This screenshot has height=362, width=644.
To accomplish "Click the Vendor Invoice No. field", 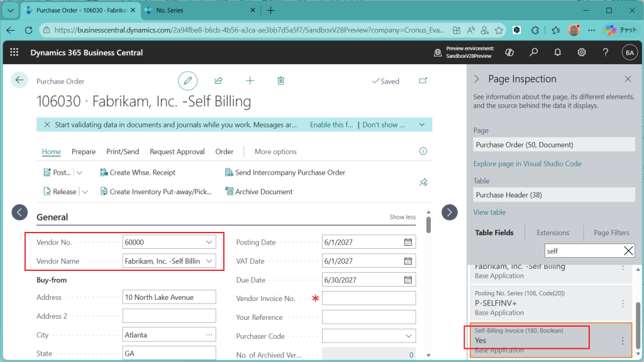I will point(369,299).
